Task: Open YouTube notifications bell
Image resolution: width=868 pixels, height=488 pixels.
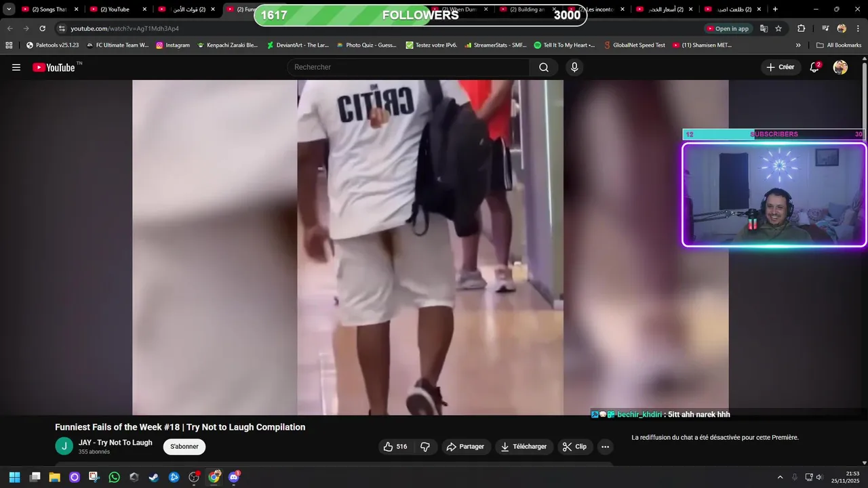Action: [x=814, y=67]
